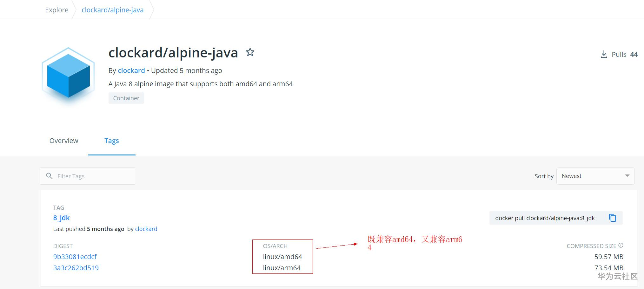Star the clockard/alpine-java repository
644x289 pixels.
pyautogui.click(x=250, y=52)
